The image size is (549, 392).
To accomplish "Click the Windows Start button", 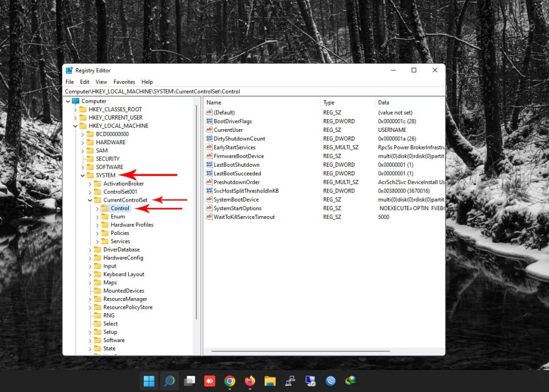I will (x=149, y=381).
